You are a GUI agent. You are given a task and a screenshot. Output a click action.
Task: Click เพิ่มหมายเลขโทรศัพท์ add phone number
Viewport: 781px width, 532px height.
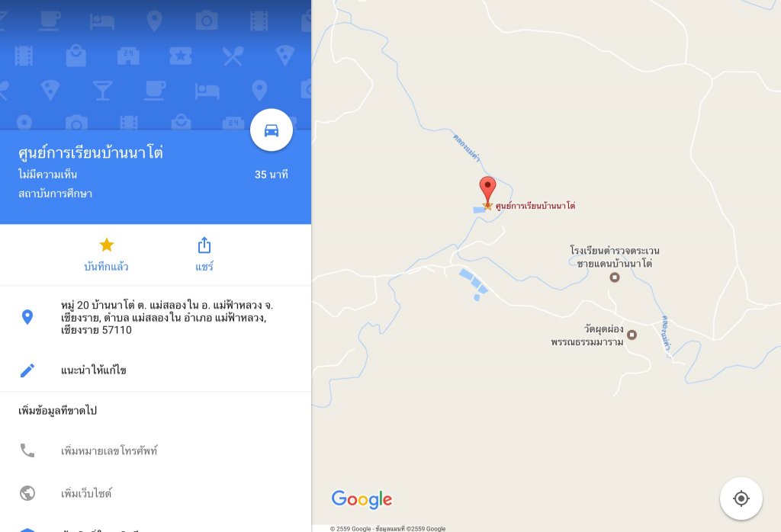[109, 451]
